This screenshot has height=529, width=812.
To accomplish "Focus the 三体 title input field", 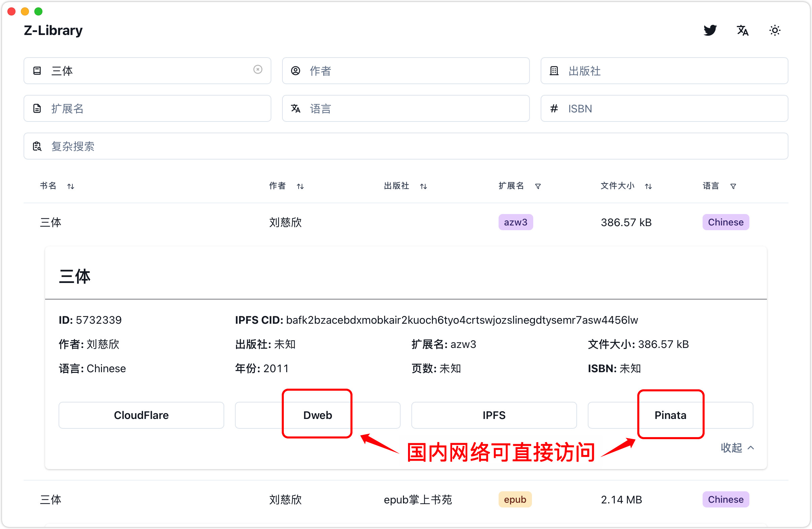I will 147,71.
